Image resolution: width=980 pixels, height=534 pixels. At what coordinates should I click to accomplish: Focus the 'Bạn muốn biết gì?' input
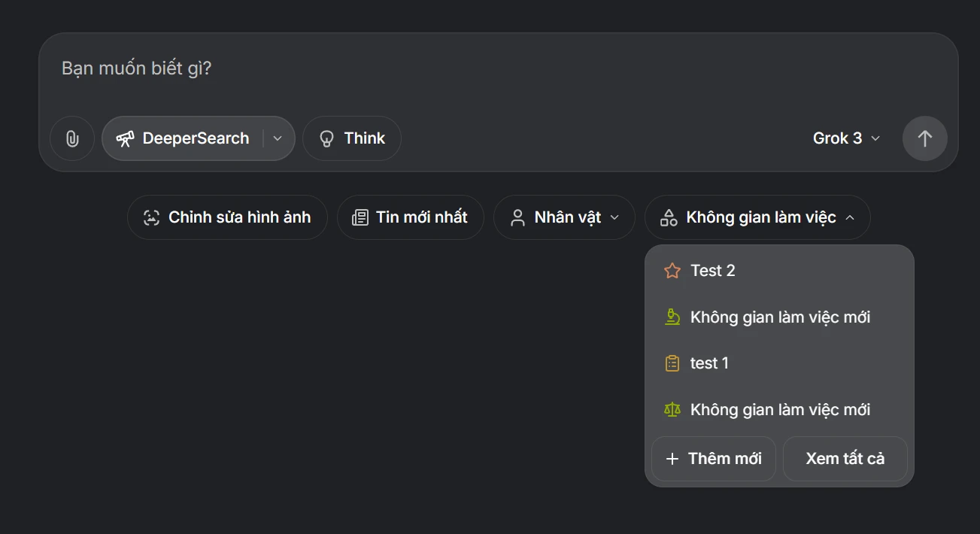498,68
